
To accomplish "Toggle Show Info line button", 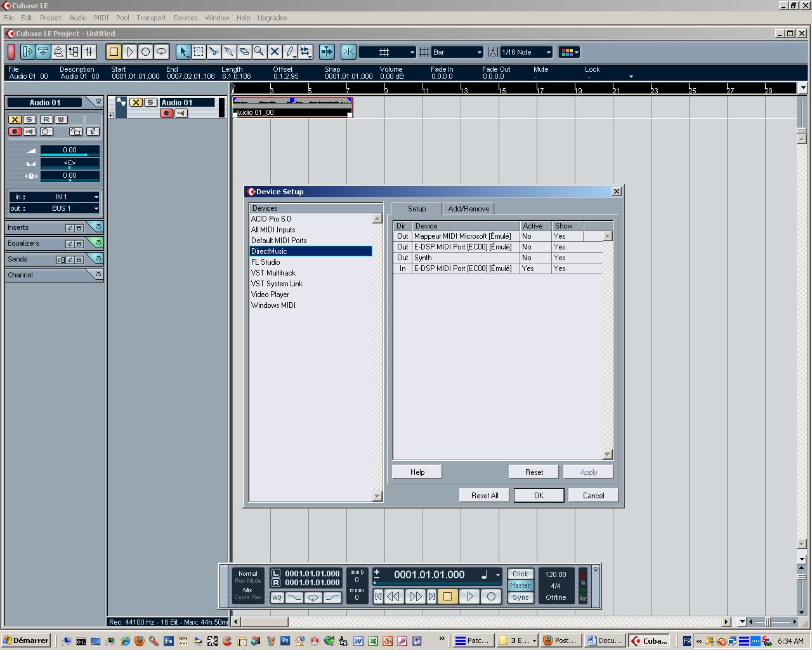I will 43,52.
